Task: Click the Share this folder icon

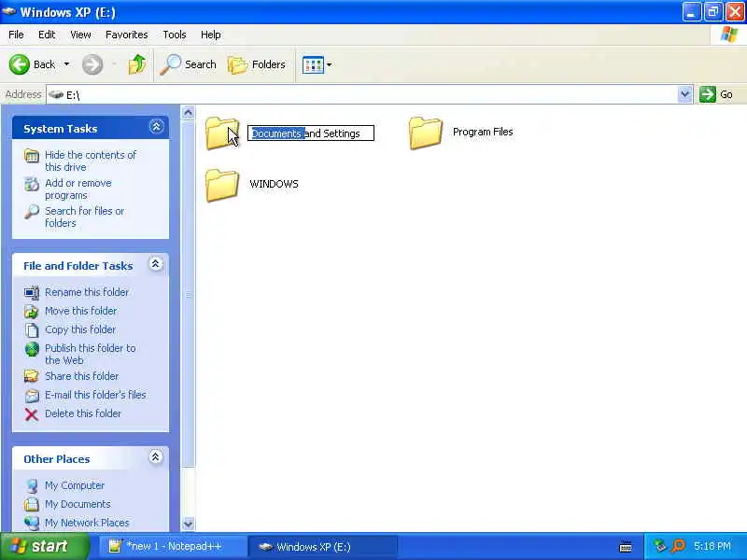Action: (x=32, y=376)
